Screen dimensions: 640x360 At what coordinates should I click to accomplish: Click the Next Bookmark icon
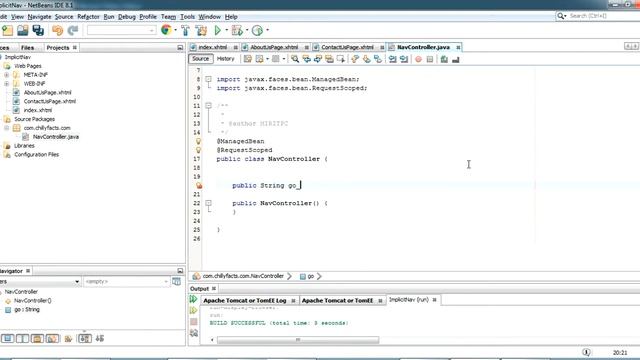366,59
